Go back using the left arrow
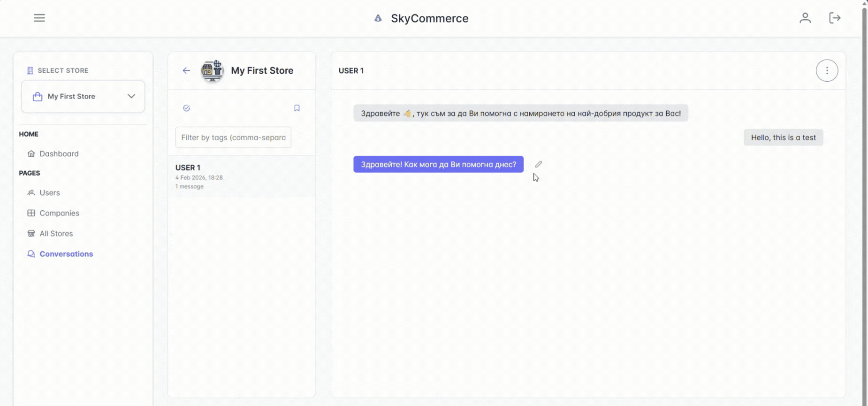Screen dimensions: 868x406 [x=186, y=70]
